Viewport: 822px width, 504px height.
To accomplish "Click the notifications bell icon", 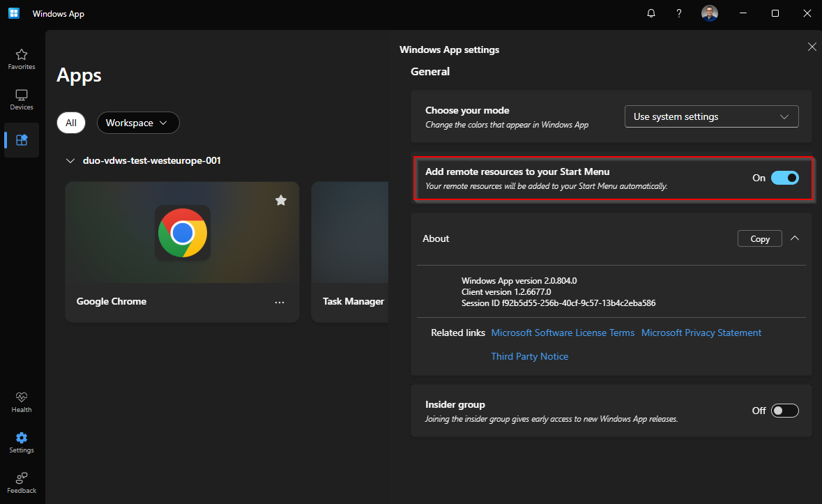I will pyautogui.click(x=651, y=13).
